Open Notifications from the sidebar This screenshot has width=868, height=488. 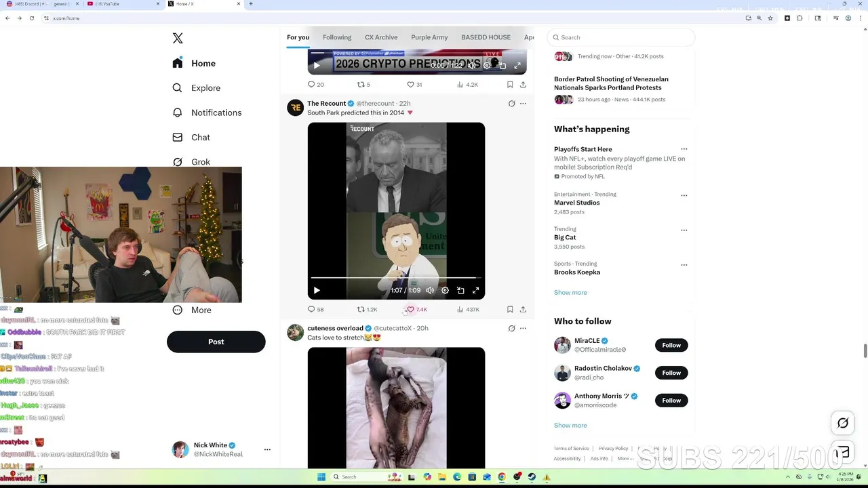207,113
